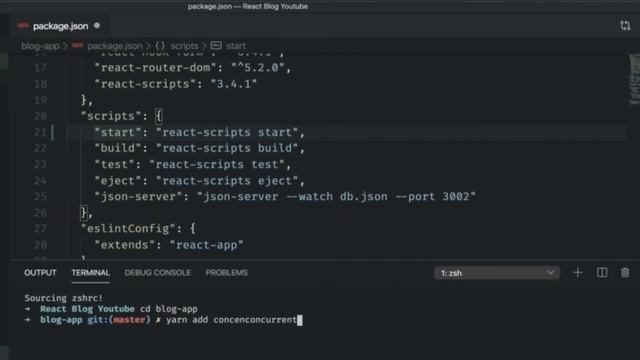Click the "Sourcing zshrc!" terminal line
Viewport: 640px width, 360px height.
63,298
